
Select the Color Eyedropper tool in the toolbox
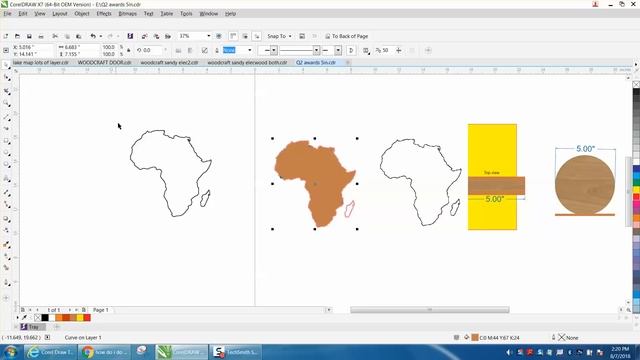(x=7, y=244)
